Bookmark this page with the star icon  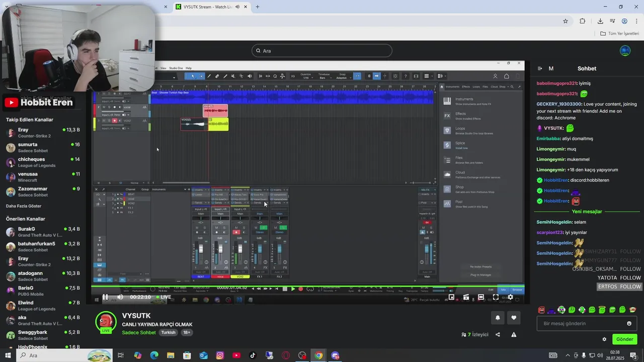[x=566, y=21]
